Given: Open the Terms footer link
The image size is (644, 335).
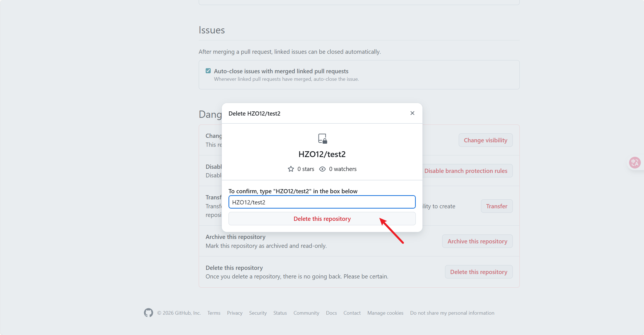Looking at the screenshot, I should pos(214,313).
